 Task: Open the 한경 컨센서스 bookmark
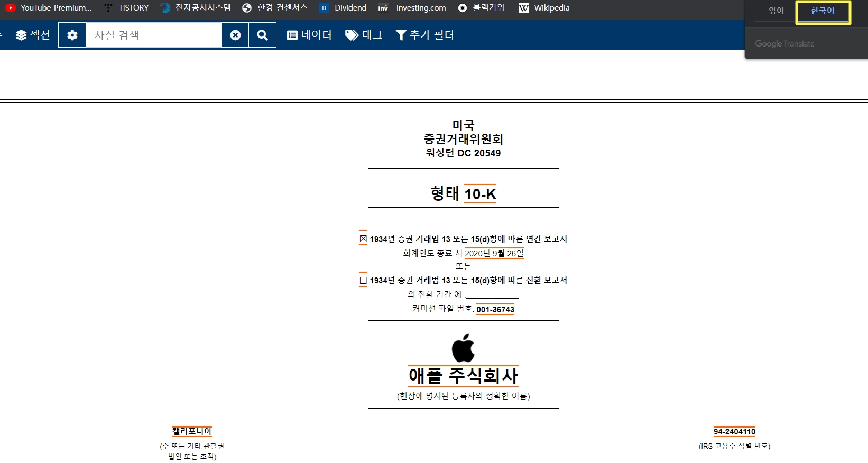275,8
